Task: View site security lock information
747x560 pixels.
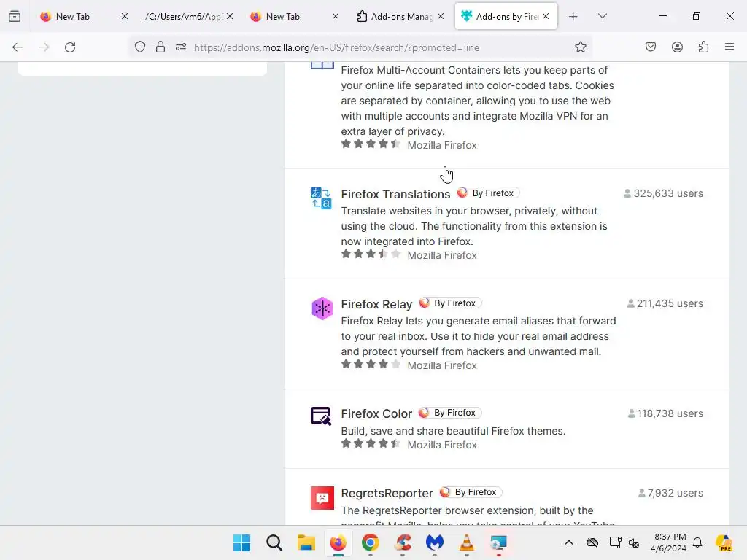Action: (x=160, y=47)
